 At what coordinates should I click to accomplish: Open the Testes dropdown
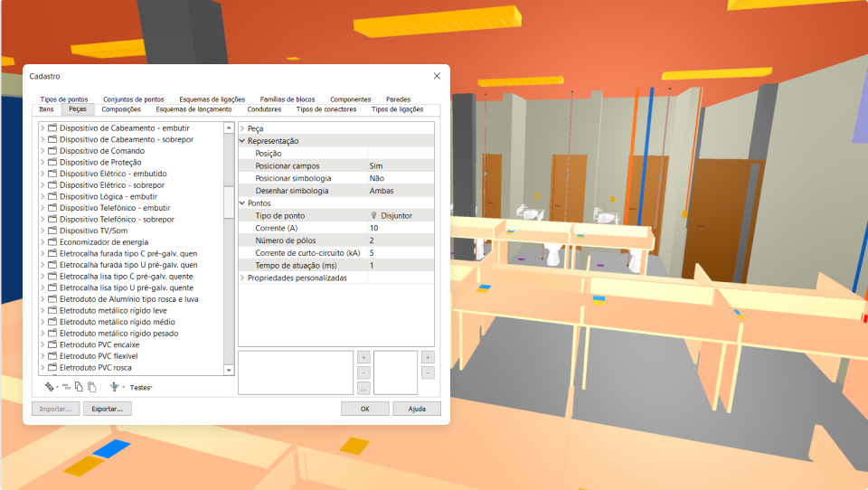click(141, 388)
